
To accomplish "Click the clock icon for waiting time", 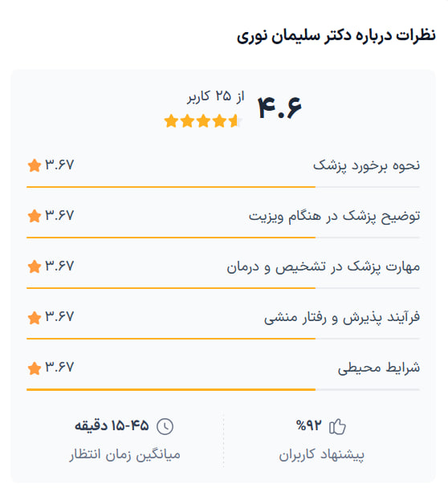I will click(165, 426).
